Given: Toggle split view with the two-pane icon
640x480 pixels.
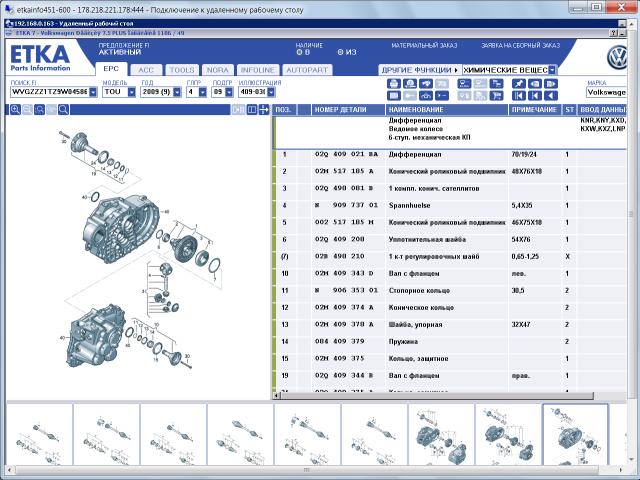Looking at the screenshot, I should tap(252, 109).
